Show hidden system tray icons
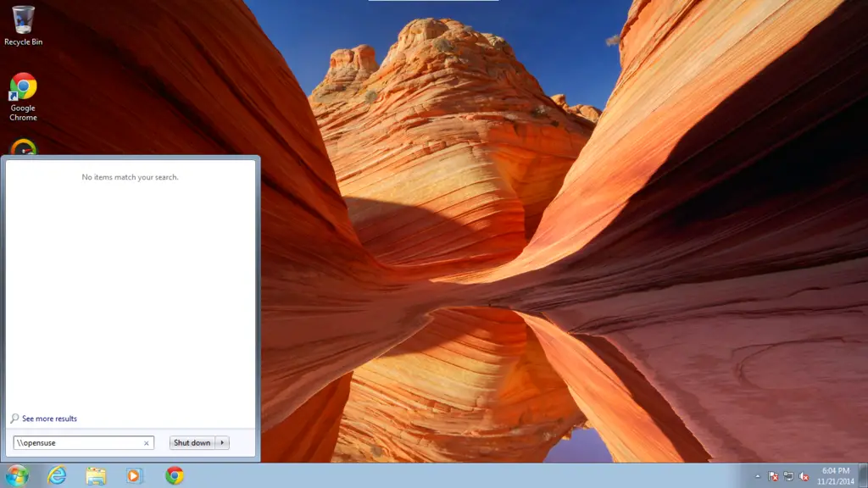Screen dimensions: 868x488 [x=758, y=476]
